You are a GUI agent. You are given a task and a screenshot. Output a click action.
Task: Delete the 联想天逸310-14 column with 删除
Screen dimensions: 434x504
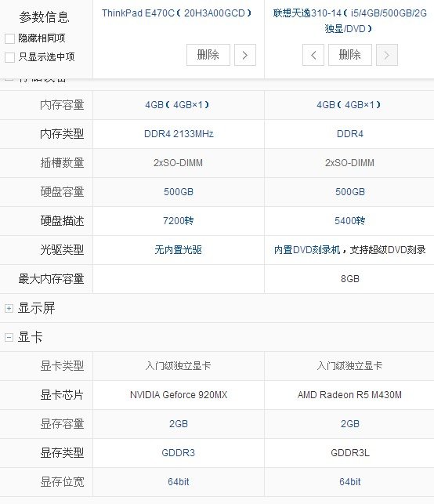[350, 55]
